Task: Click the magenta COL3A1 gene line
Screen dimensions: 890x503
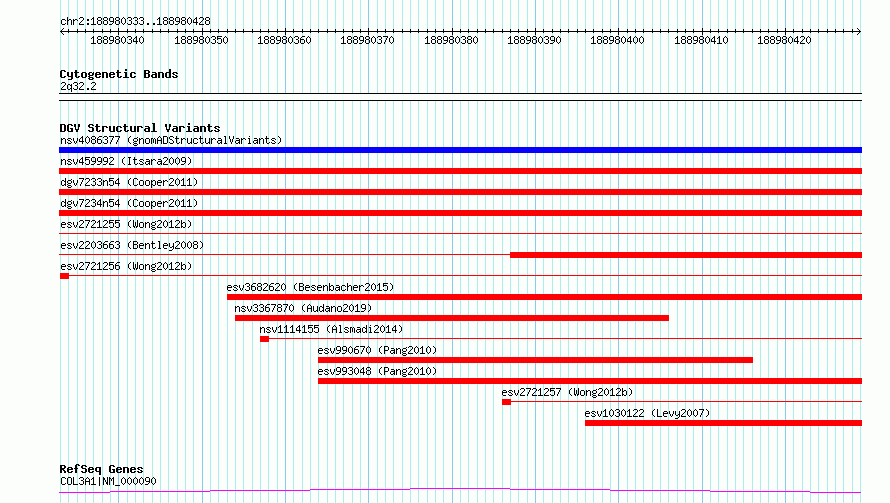Action: [460, 490]
